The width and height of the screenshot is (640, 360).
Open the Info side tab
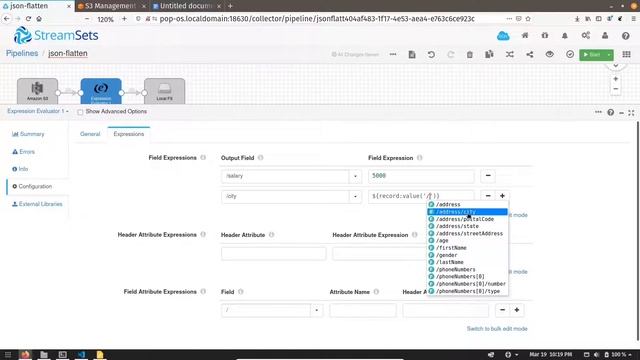(20, 169)
